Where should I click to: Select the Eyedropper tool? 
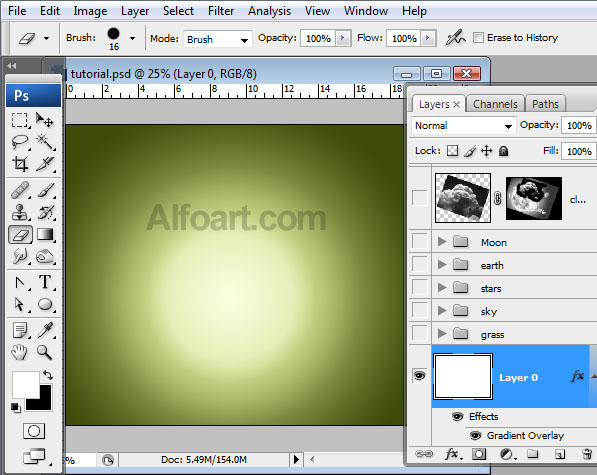point(45,330)
